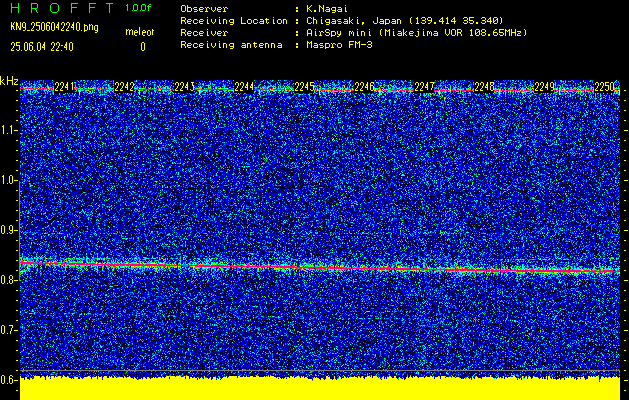
Task: Click the 0.7 frequency axis label
Action: pyautogui.click(x=8, y=330)
